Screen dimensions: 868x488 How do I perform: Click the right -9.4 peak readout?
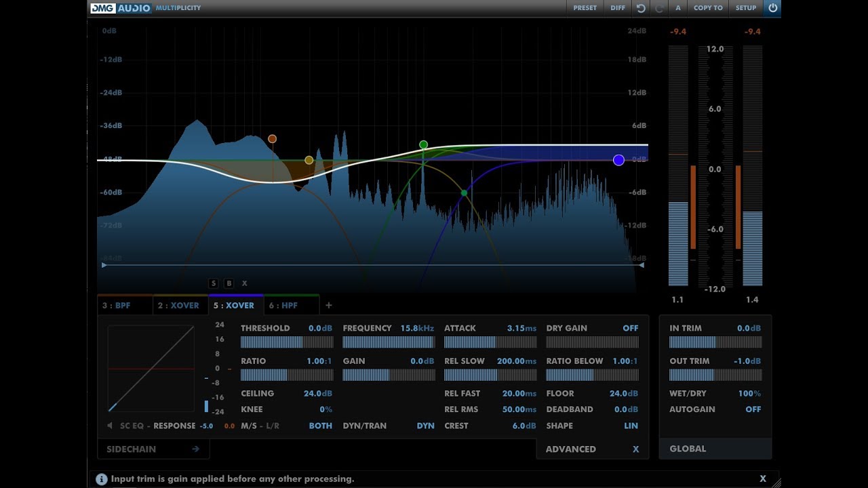pyautogui.click(x=752, y=32)
